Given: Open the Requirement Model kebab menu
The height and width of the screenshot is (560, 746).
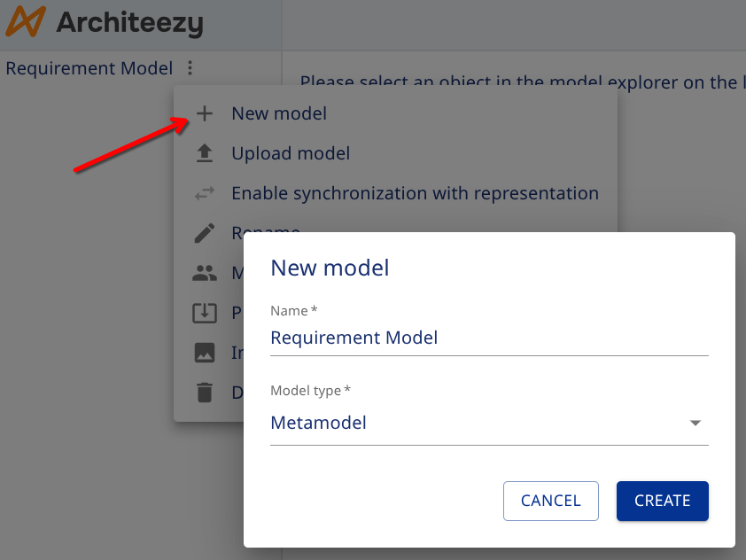Looking at the screenshot, I should (189, 68).
